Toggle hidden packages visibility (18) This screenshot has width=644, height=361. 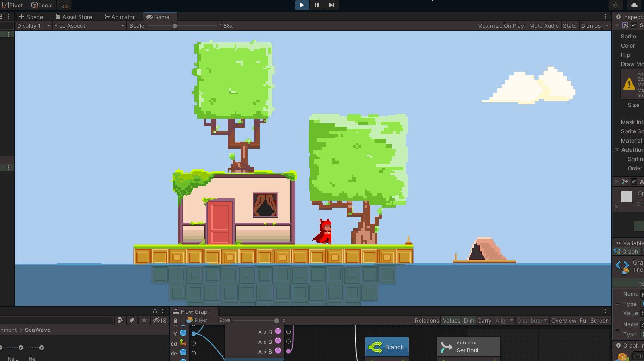(160, 320)
